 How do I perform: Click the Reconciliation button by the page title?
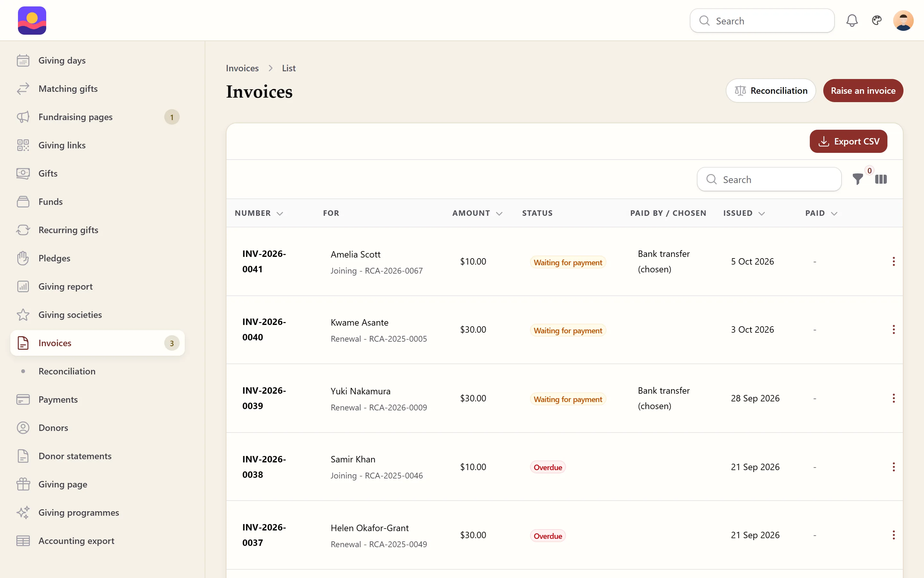click(771, 91)
